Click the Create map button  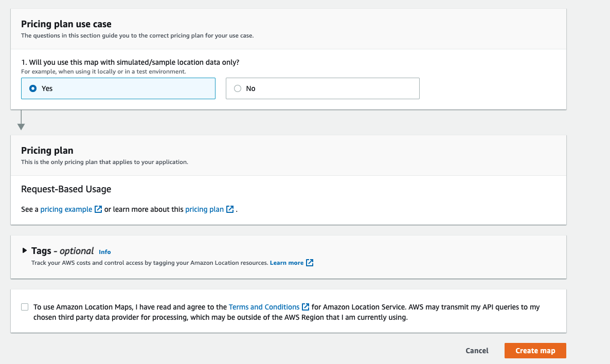tap(535, 351)
